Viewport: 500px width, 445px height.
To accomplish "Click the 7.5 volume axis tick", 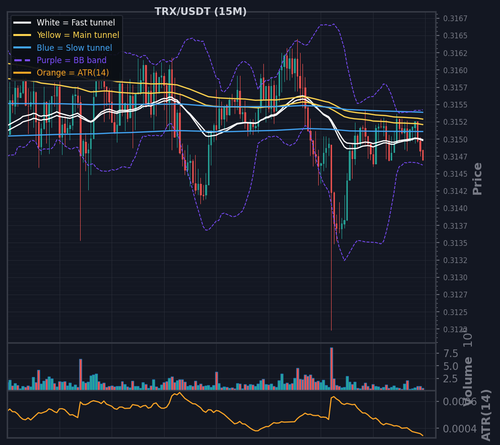I will [451, 354].
